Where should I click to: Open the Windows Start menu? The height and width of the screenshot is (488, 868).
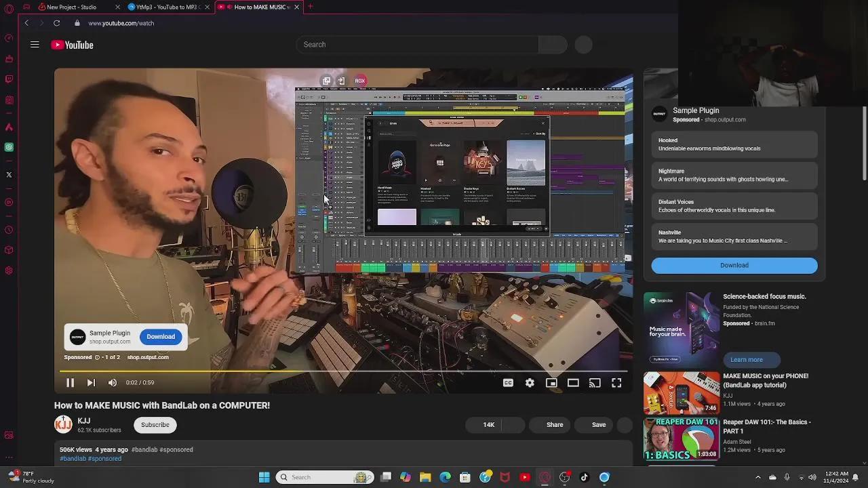[x=264, y=477]
